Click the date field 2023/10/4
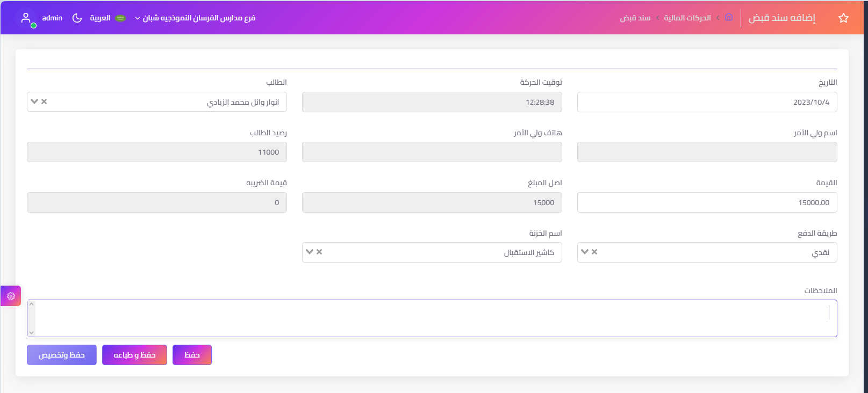The width and height of the screenshot is (868, 393). tap(707, 102)
